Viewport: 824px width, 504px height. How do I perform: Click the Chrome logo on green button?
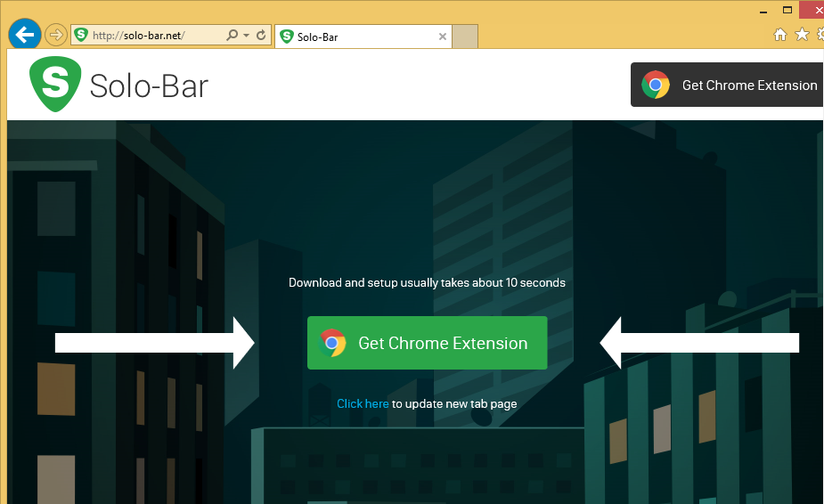(333, 343)
